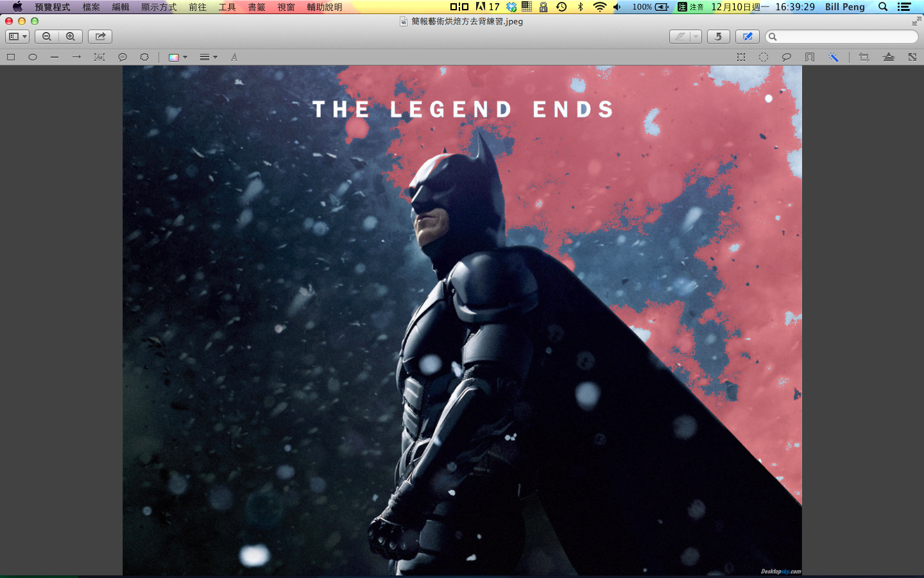Click the Rotate button
The width and height of the screenshot is (924, 578).
[x=719, y=37]
